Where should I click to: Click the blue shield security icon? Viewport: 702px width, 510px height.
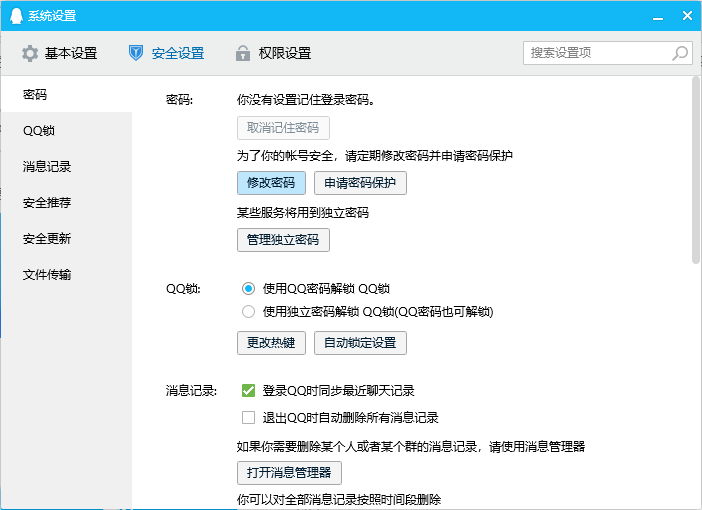(136, 53)
